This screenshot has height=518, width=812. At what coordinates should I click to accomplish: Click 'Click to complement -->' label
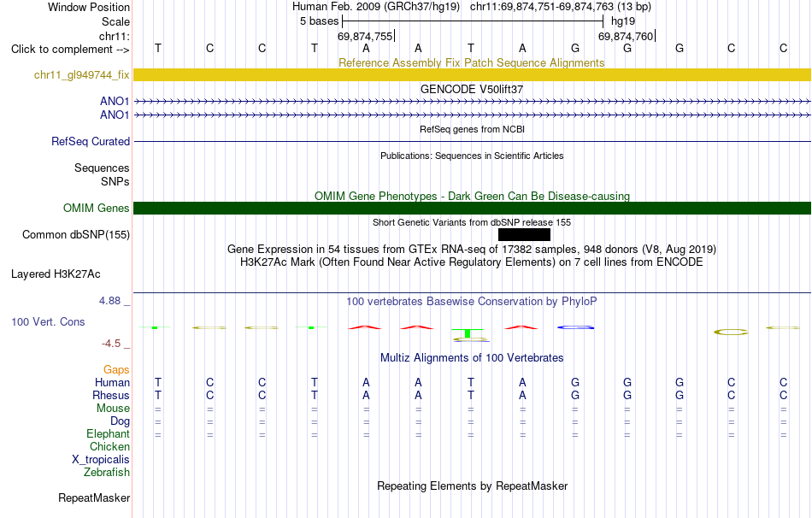pos(70,50)
